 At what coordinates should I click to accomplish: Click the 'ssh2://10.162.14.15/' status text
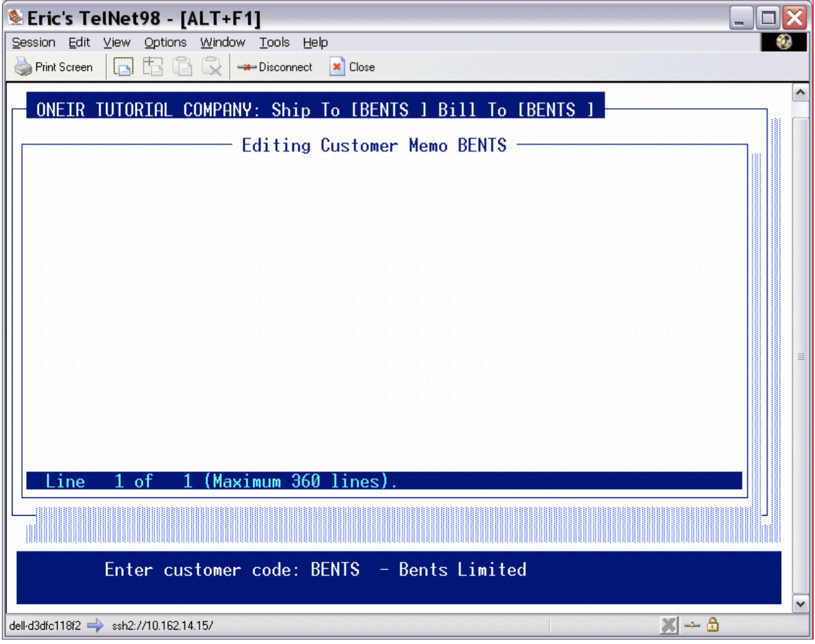tap(162, 625)
